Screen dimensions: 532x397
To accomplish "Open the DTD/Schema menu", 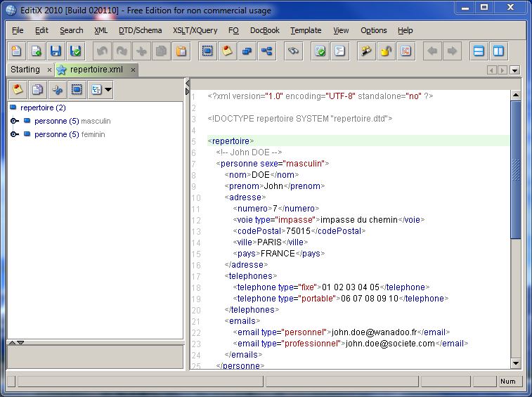I will coord(140,30).
